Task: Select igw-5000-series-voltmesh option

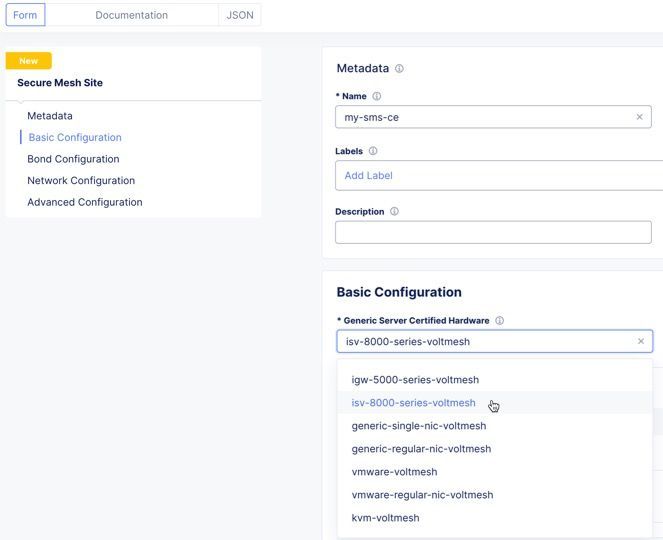Action: [415, 380]
